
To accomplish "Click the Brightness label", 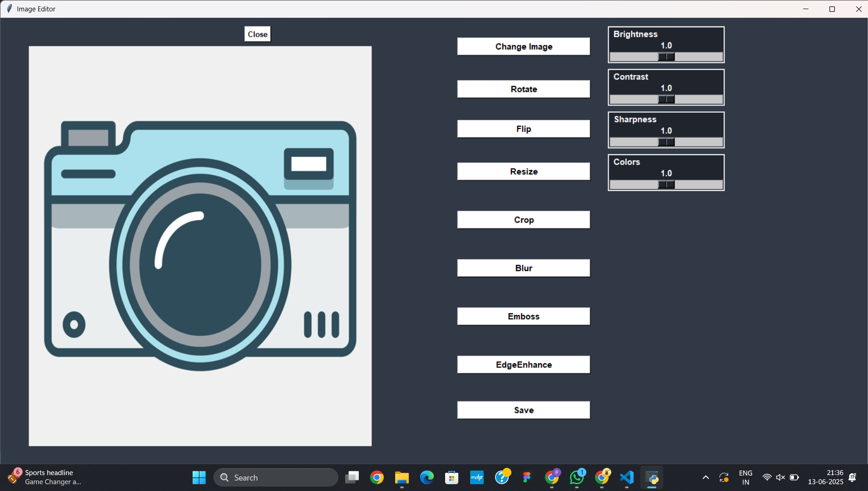I will coord(635,34).
